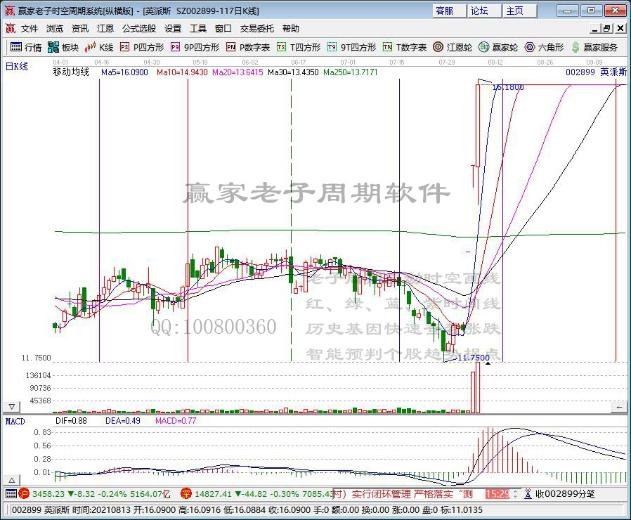Select the P四方形 tool icon
The image size is (631, 520).
point(125,47)
